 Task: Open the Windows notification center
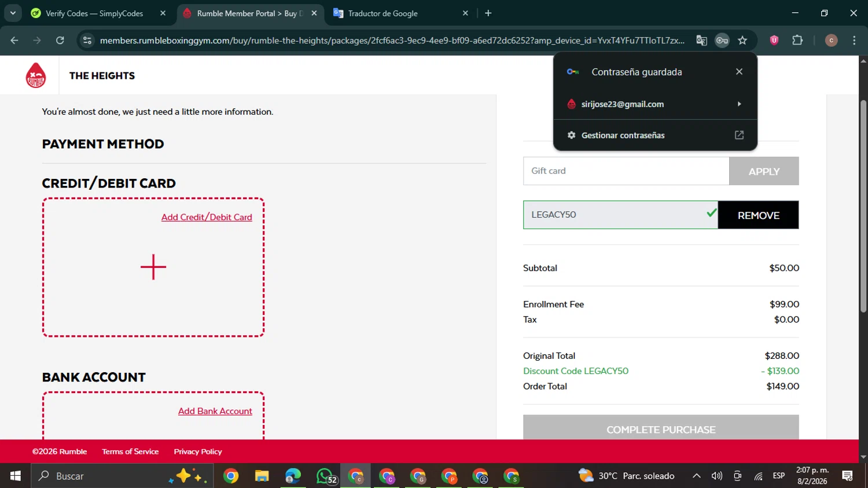[848, 476]
